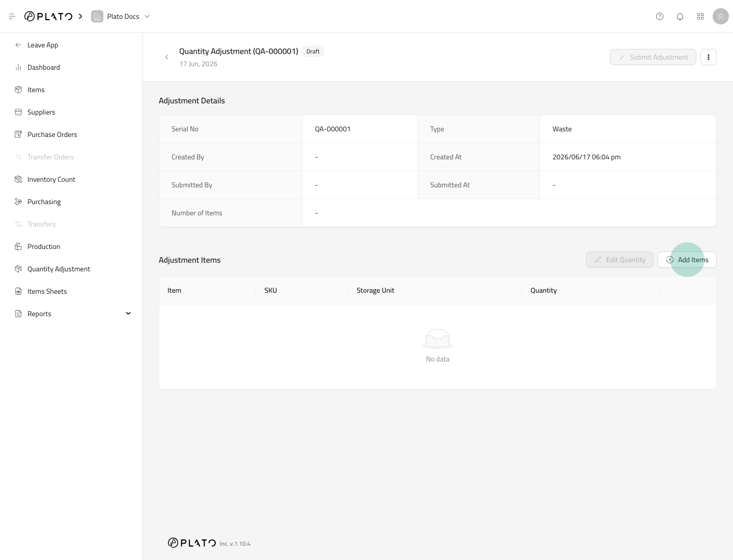
Task: Click the Quantity Adjustment sidebar icon
Action: (x=18, y=269)
